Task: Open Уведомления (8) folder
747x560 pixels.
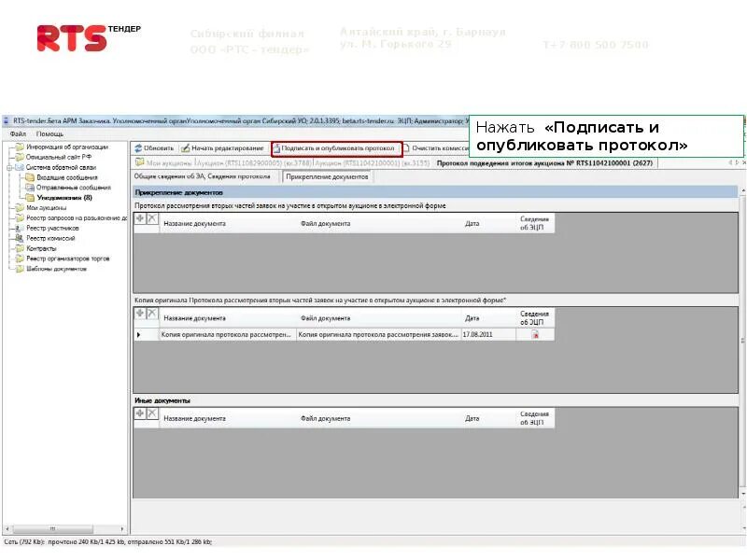Action: coord(64,198)
